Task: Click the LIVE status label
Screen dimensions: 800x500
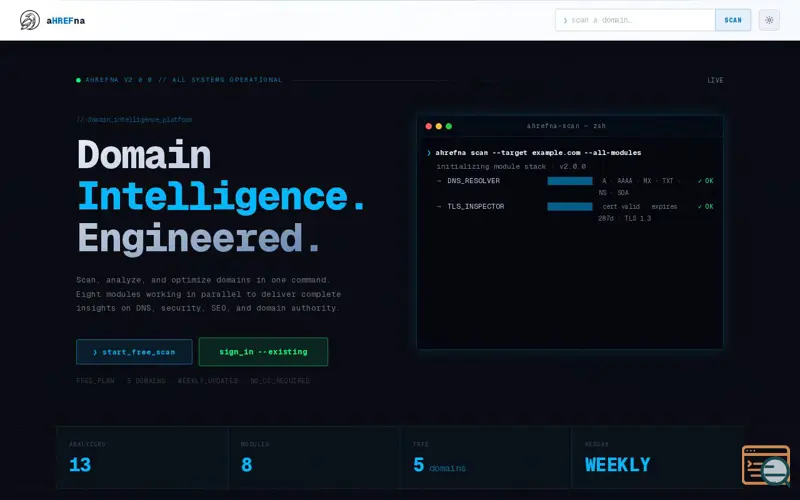Action: (715, 80)
